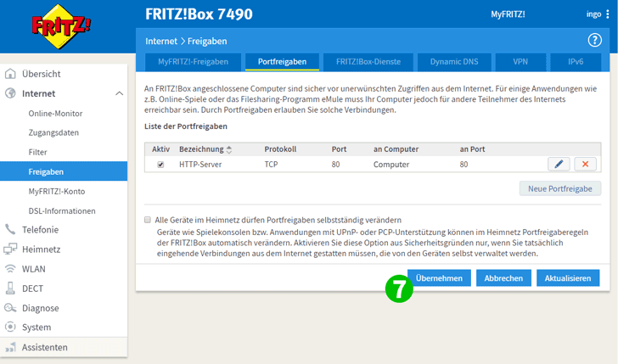The image size is (618, 364).
Task: Edit the HTTP-Server port forwarding with pencil icon
Action: coord(559,164)
